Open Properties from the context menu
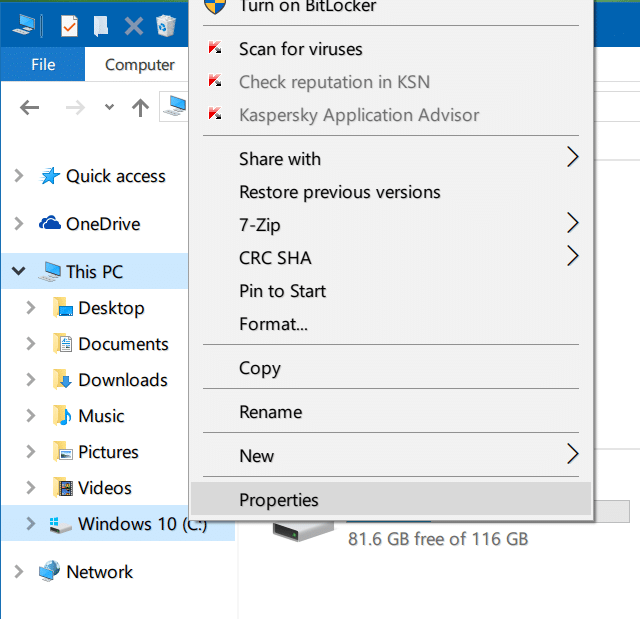The width and height of the screenshot is (640, 619). tap(391, 499)
